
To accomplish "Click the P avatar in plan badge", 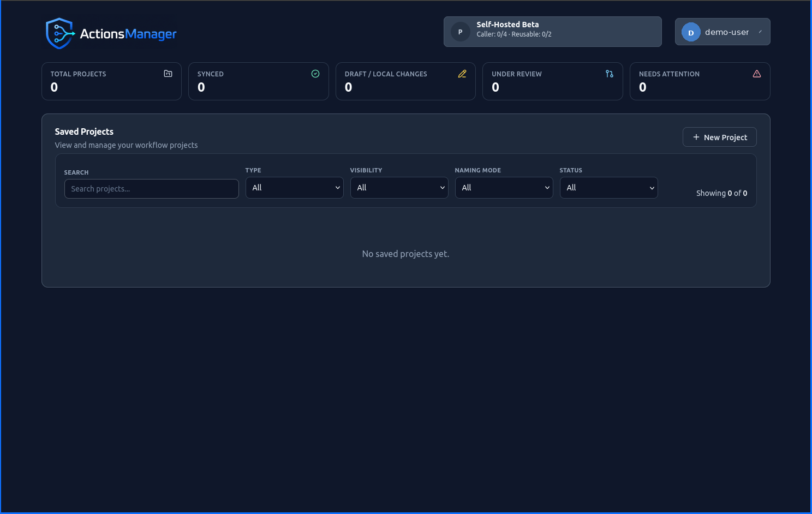I will point(461,32).
